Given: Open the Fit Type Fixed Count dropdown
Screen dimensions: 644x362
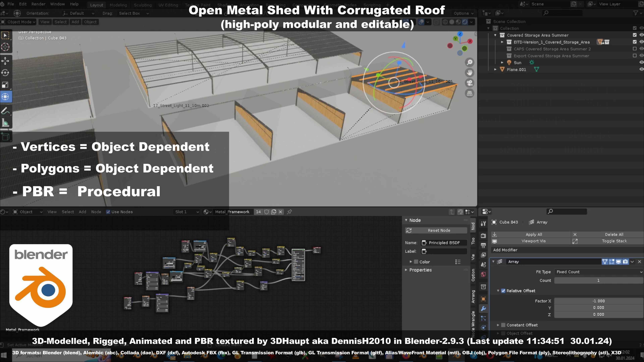Looking at the screenshot, I should pos(599,272).
